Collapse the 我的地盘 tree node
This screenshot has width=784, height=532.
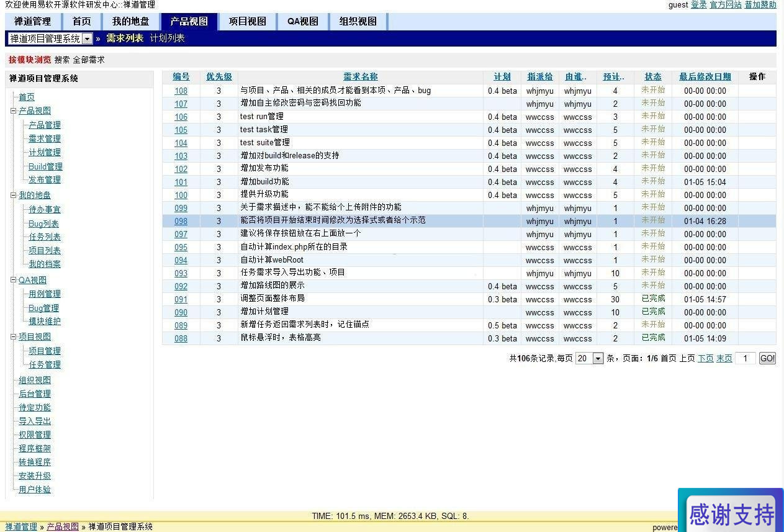(x=14, y=196)
